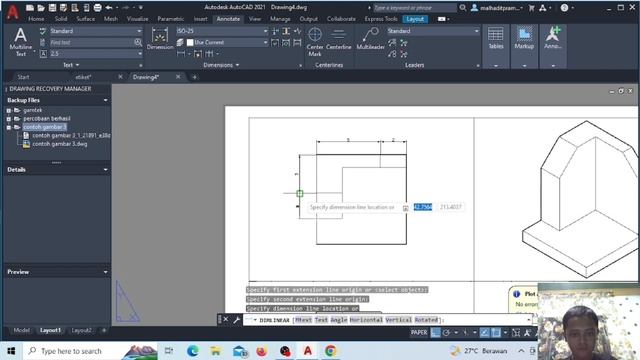Click the Type a keyword or phrase search field

414,8
